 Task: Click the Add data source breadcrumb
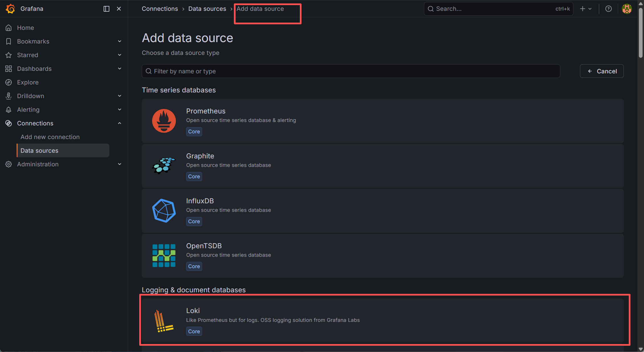pyautogui.click(x=260, y=9)
